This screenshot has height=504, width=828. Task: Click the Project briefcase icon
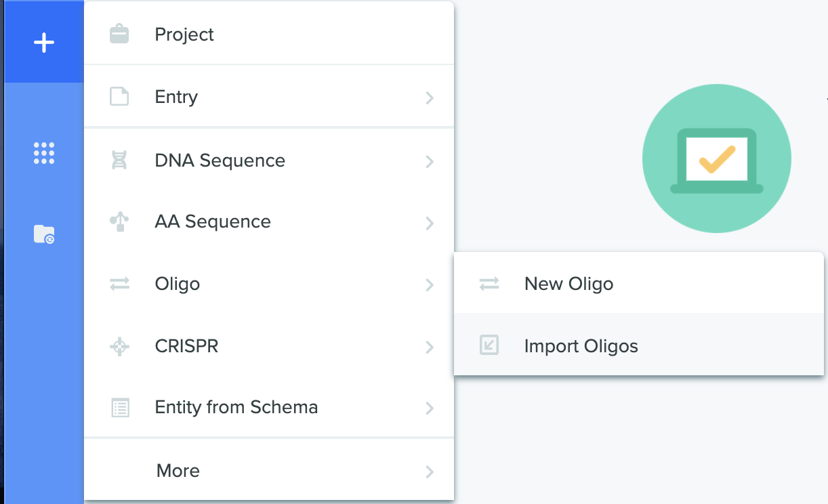coord(119,34)
